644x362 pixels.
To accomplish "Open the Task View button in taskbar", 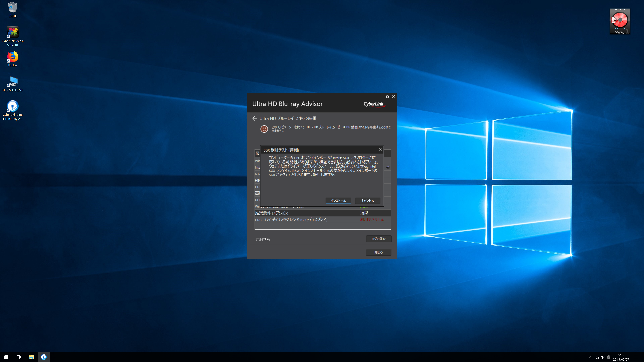I will tap(18, 357).
